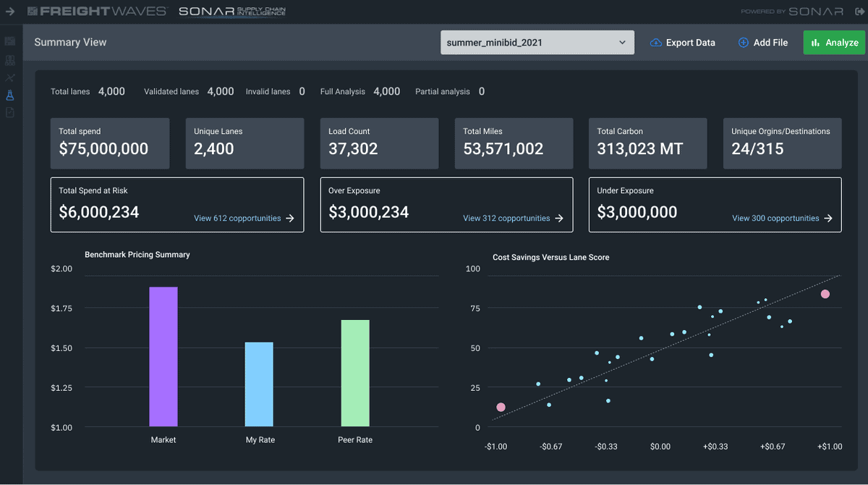Click the Invalid lanes label
This screenshot has width=868, height=485.
[x=268, y=92]
